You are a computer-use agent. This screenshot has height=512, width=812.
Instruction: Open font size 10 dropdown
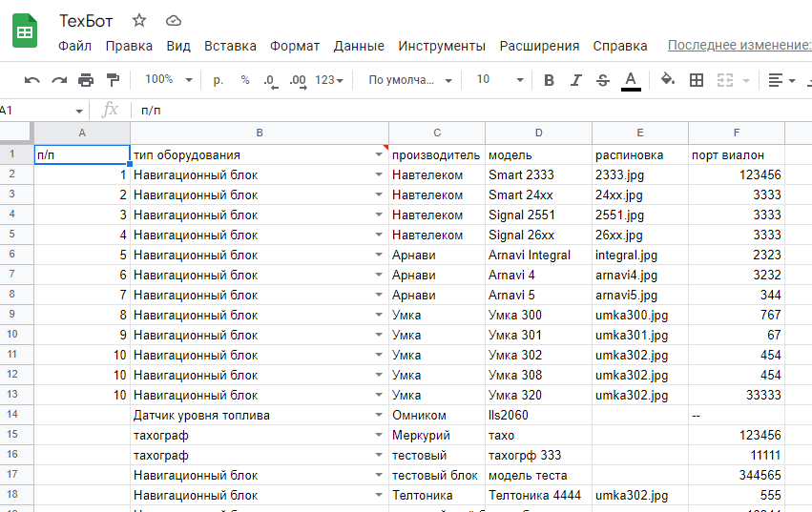click(x=500, y=80)
